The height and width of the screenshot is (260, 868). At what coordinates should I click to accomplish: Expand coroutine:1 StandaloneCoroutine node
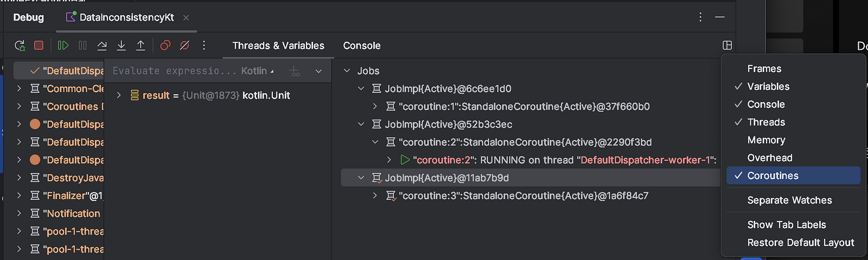tap(375, 107)
